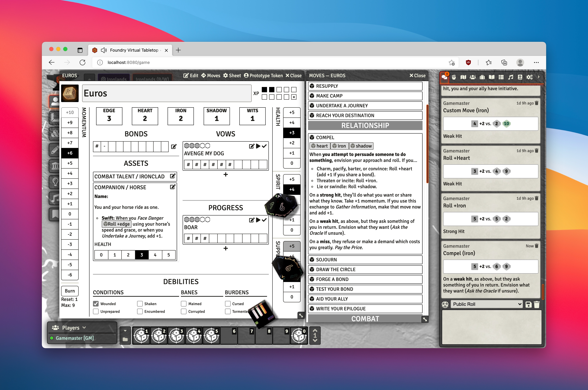Screen dimensions: 588x390
Task: Open the Combat Encounters sidebar tab
Action: click(x=454, y=77)
